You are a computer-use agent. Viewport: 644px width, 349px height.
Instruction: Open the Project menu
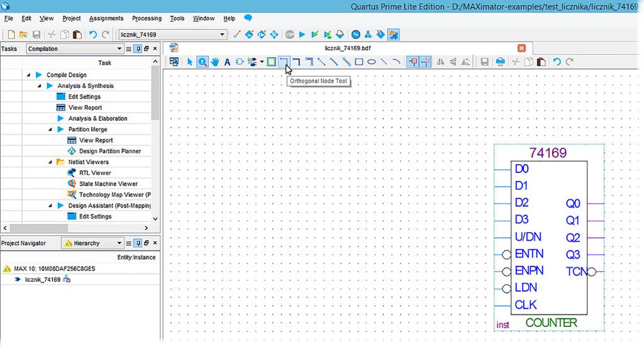[x=72, y=18]
